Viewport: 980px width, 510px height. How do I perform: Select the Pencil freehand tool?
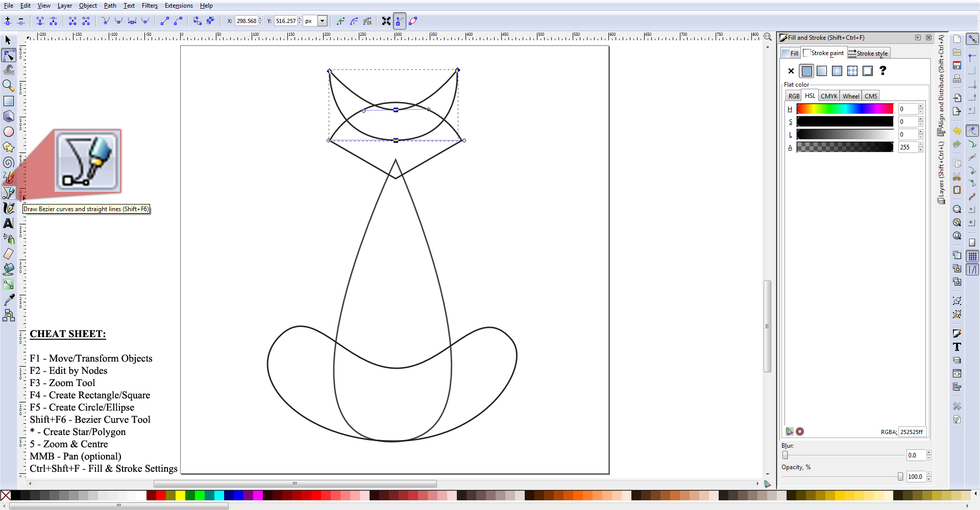pyautogui.click(x=9, y=177)
